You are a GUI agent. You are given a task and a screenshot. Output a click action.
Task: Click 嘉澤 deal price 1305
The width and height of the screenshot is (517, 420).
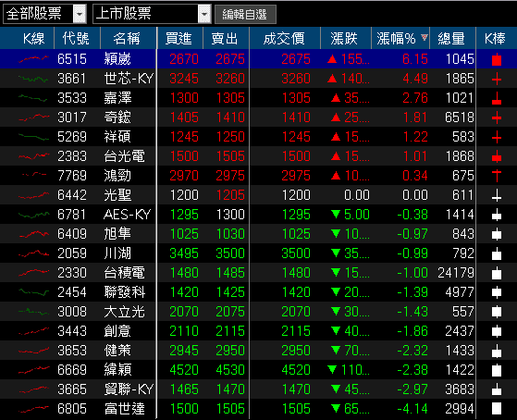(x=296, y=98)
